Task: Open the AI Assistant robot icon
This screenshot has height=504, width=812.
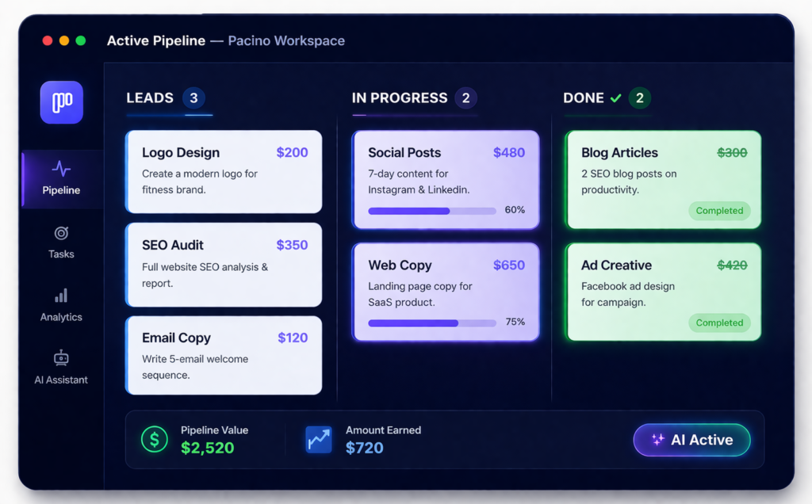Action: pyautogui.click(x=61, y=357)
